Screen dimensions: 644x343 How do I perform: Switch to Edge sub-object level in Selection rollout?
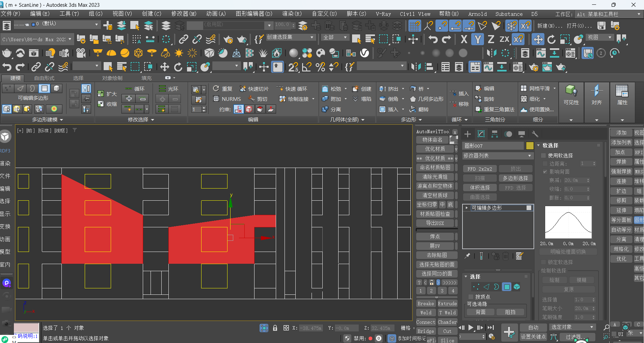tap(486, 287)
